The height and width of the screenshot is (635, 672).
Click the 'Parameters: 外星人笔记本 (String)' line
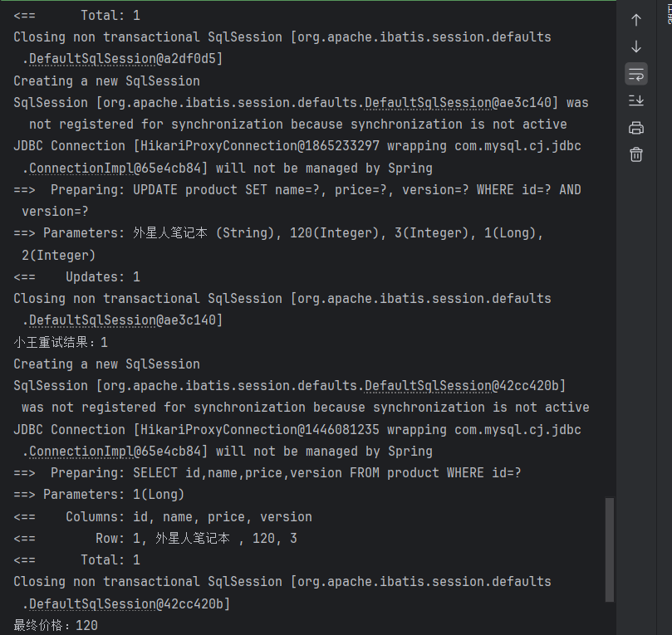[x=278, y=233]
